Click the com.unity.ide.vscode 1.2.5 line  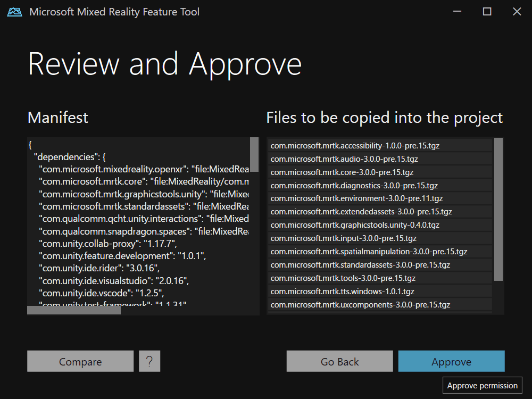pyautogui.click(x=102, y=293)
